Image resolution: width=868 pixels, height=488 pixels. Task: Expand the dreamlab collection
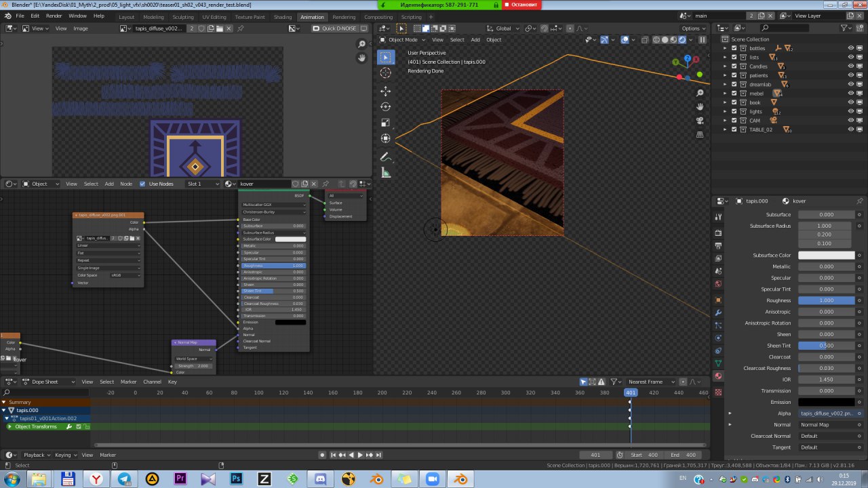(725, 84)
